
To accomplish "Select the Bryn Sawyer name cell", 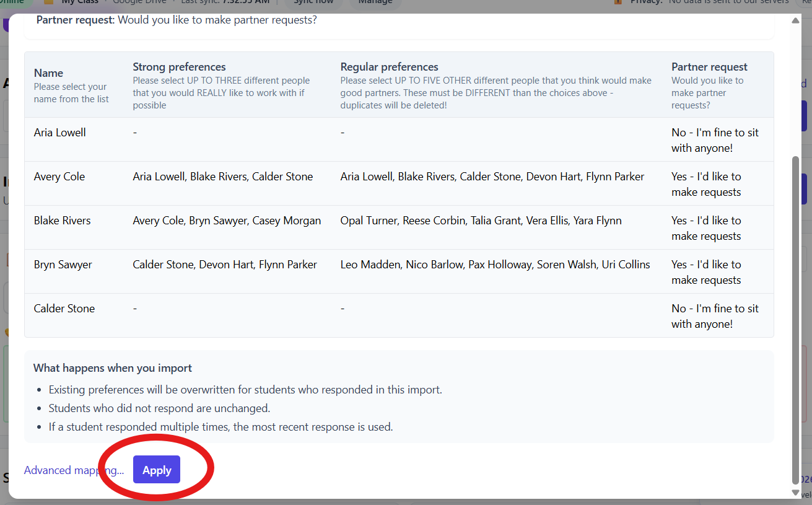I will coord(63,265).
